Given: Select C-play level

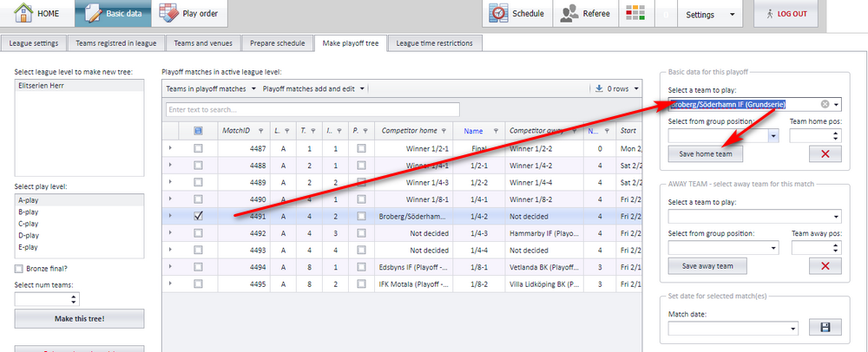Looking at the screenshot, I should (79, 224).
